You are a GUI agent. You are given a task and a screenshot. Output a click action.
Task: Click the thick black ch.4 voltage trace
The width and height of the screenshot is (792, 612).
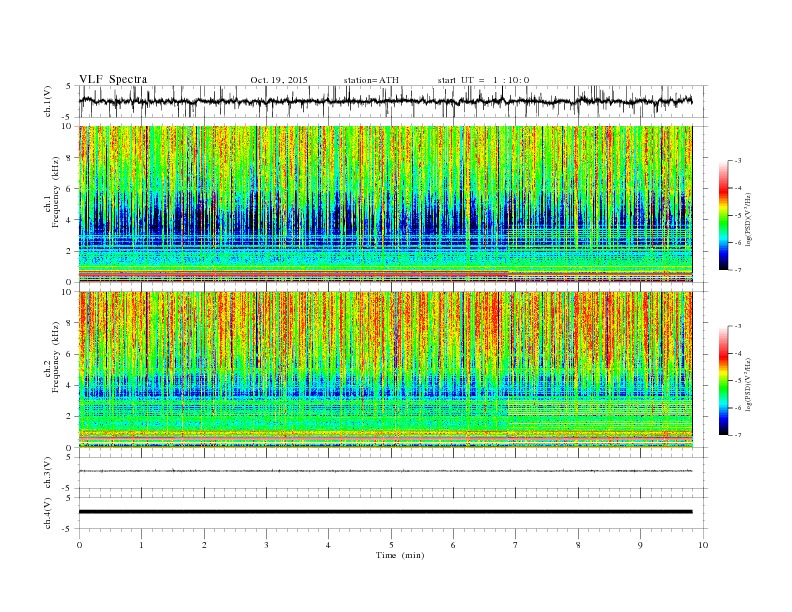385,512
